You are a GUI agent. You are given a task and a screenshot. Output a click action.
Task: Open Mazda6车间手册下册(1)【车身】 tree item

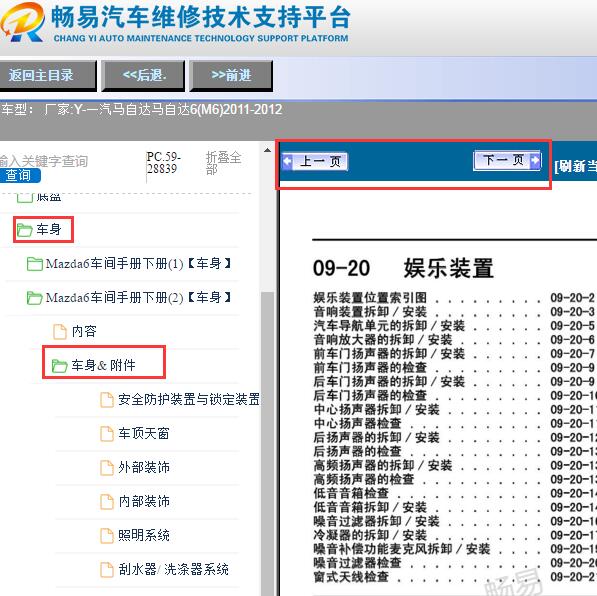click(139, 264)
